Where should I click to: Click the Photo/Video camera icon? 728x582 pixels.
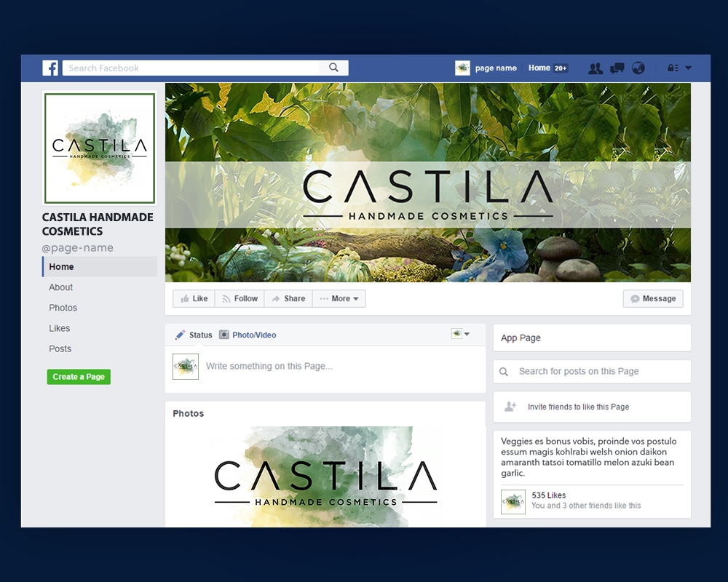point(226,335)
